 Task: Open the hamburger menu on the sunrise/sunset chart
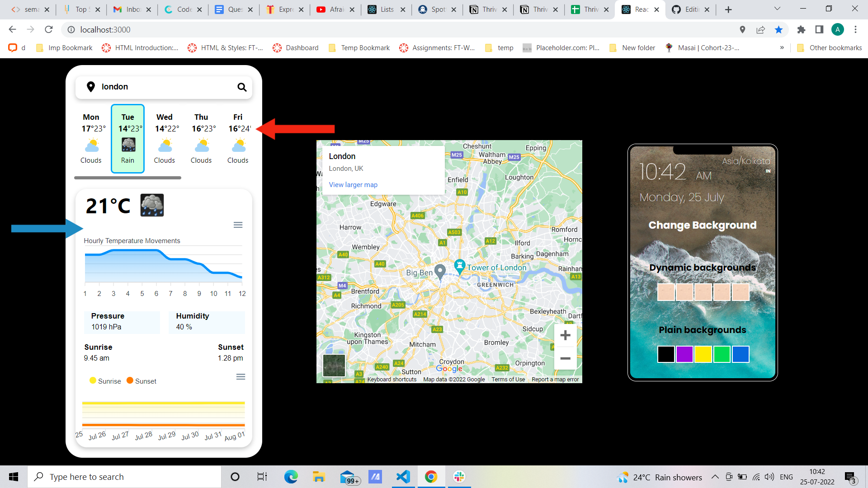[241, 376]
